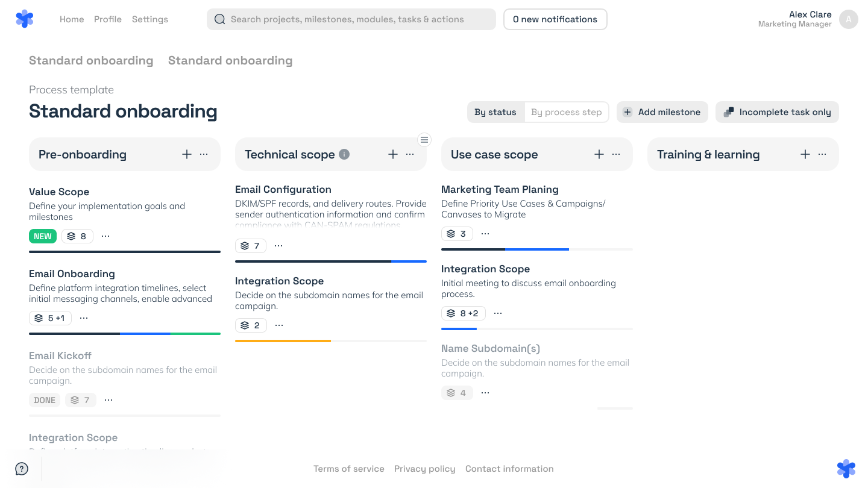This screenshot has width=868, height=488.
Task: Click the info icon beside Technical scope
Action: coord(344,154)
